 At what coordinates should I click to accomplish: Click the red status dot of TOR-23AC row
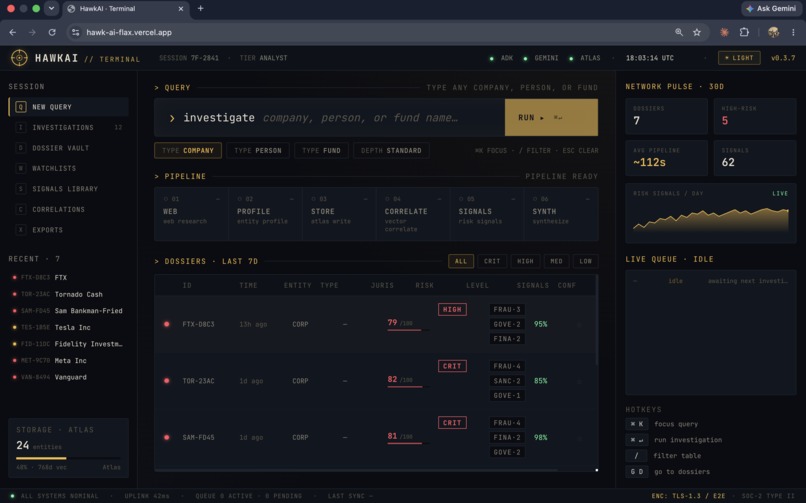pos(167,381)
